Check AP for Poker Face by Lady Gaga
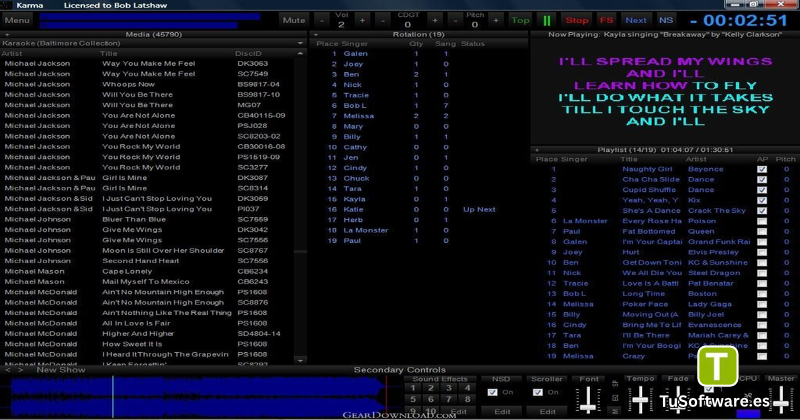Screen dimensions: 800x420 tap(762, 305)
